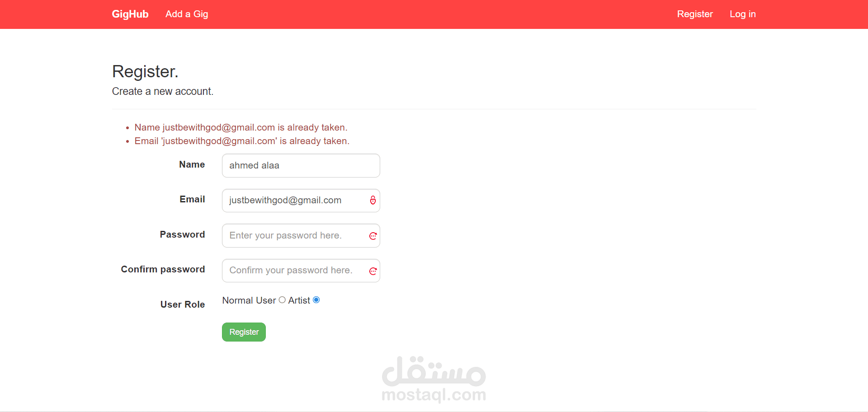This screenshot has height=412, width=868.
Task: Click the generator icon in Password field
Action: click(x=373, y=236)
